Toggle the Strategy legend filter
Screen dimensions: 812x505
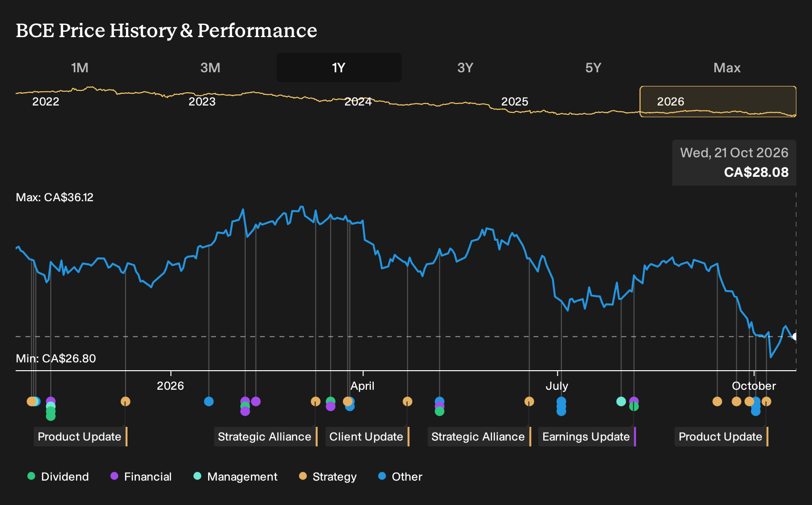[x=328, y=477]
